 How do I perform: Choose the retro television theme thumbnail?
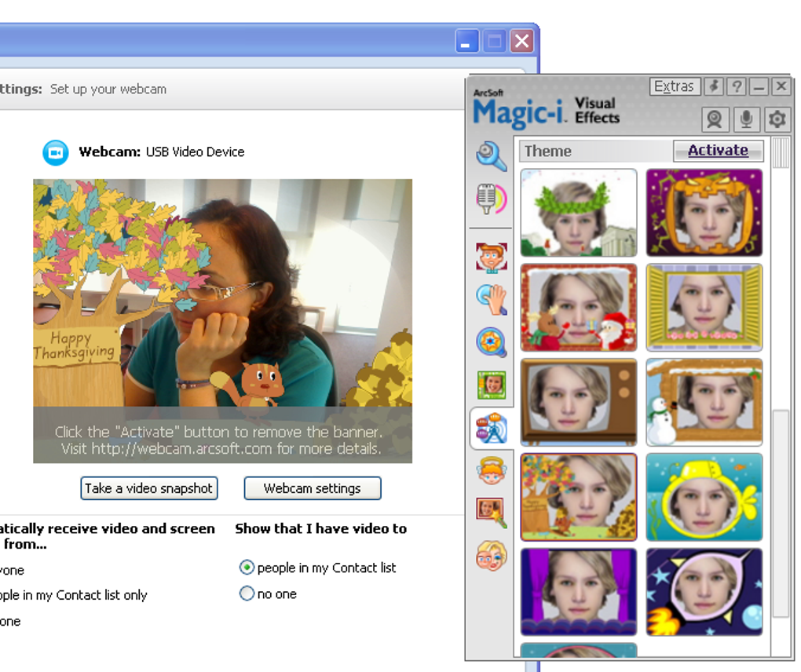tap(578, 402)
